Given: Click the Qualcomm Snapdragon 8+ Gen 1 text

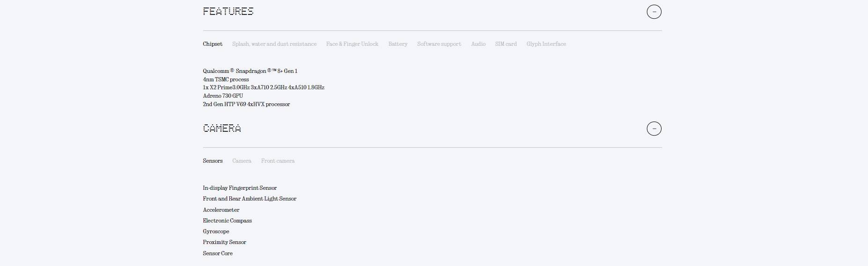Looking at the screenshot, I should point(250,71).
